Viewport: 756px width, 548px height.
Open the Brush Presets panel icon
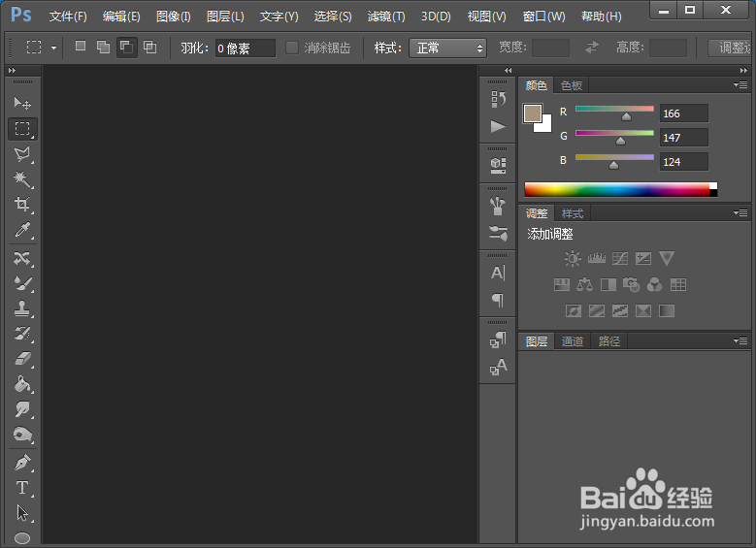pyautogui.click(x=498, y=234)
